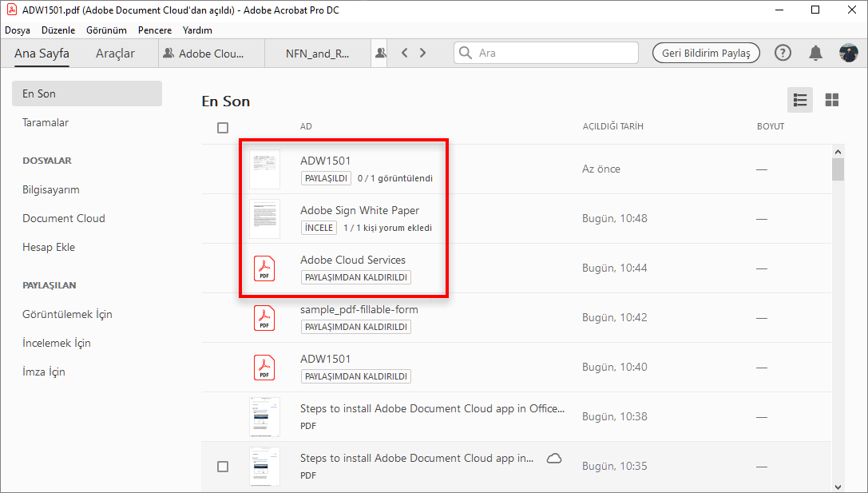Go to next tab with right arrow
The image size is (868, 493).
[423, 53]
